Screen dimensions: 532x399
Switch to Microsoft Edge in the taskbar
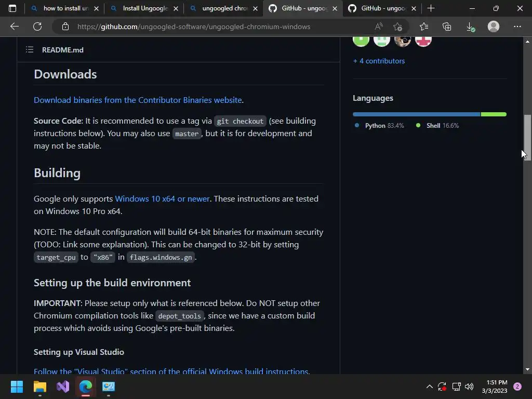click(86, 387)
